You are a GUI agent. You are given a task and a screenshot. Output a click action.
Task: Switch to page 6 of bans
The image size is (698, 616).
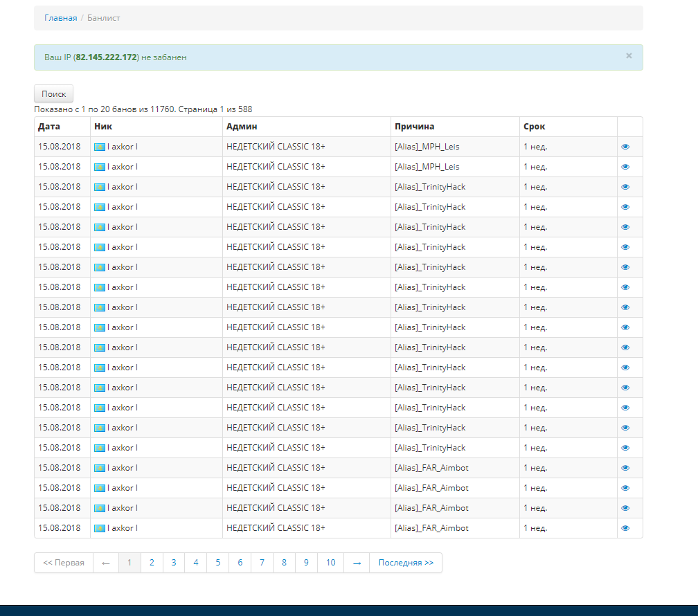[240, 563]
